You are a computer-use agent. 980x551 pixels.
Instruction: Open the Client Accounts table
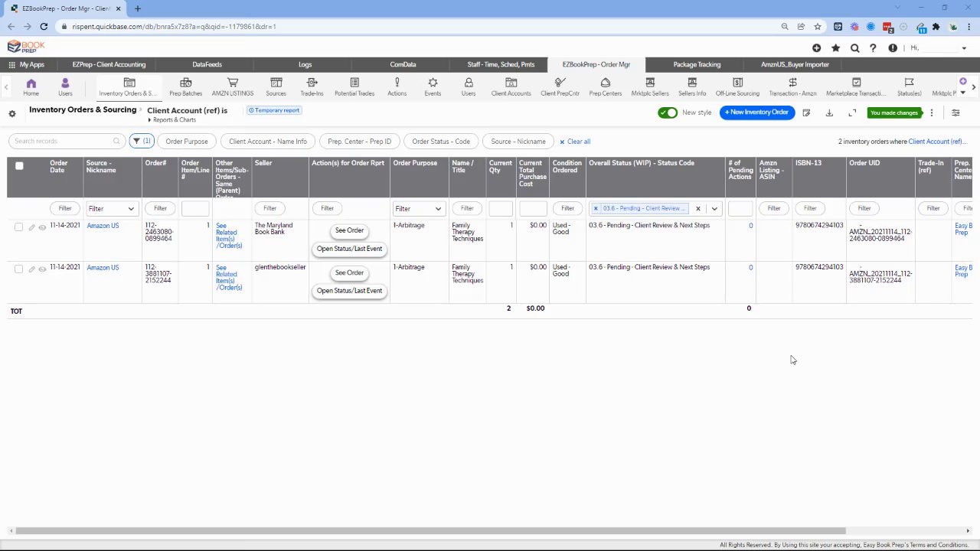511,87
